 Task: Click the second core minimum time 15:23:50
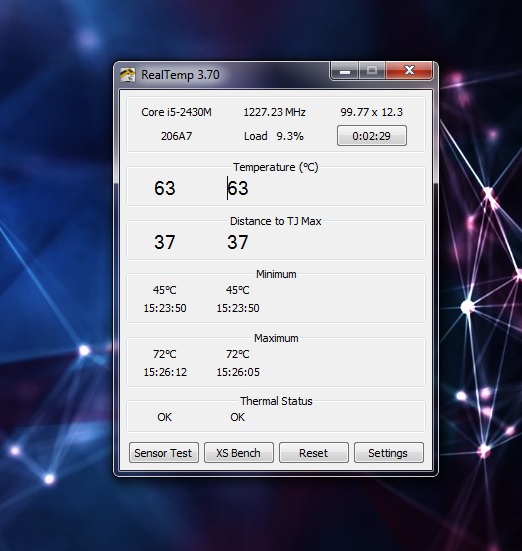click(238, 308)
